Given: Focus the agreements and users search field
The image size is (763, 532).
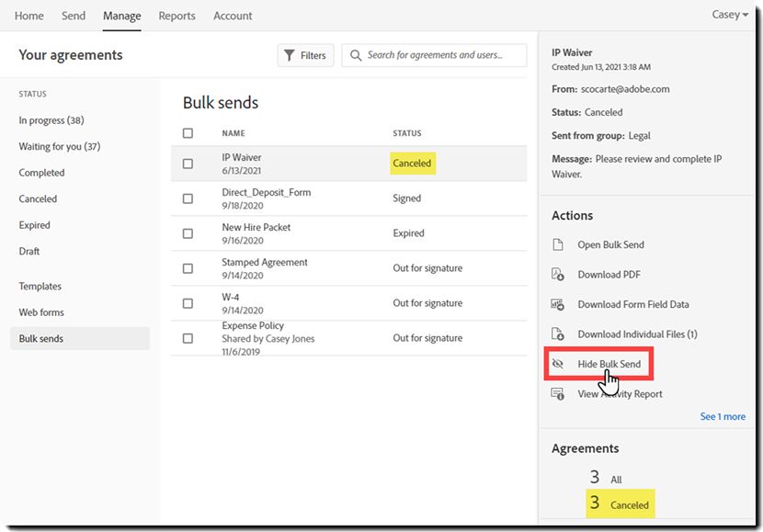Looking at the screenshot, I should click(441, 55).
